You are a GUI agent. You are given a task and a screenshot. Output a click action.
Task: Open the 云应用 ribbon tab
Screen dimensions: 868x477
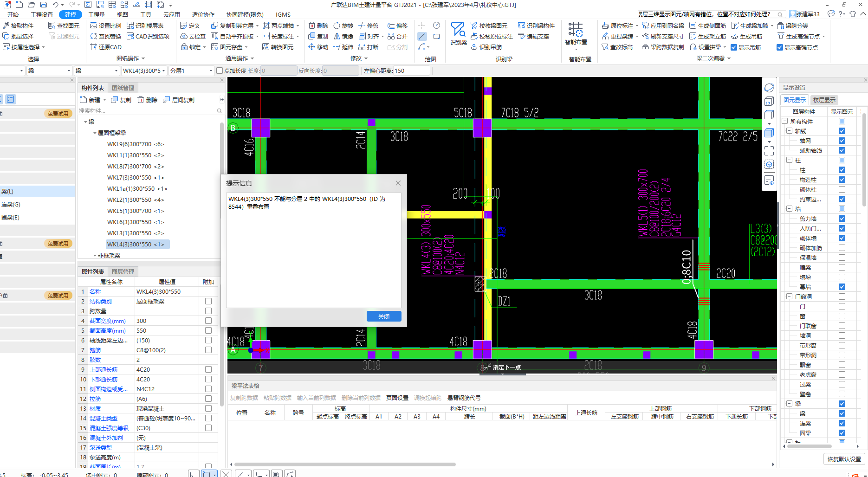[x=171, y=14]
